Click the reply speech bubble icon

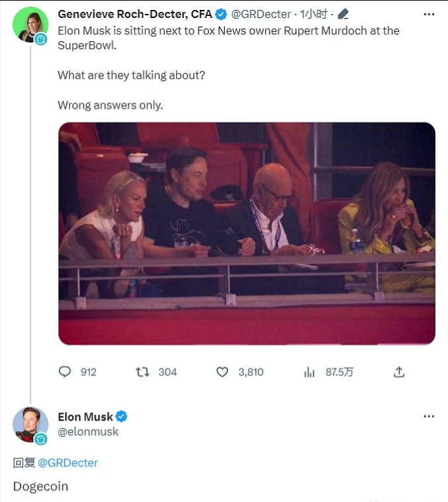[x=65, y=372]
